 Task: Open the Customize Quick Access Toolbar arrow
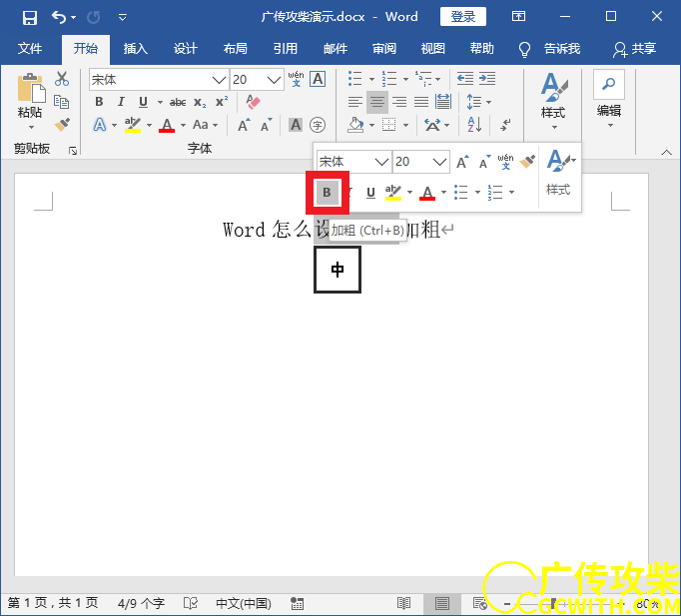[x=123, y=17]
